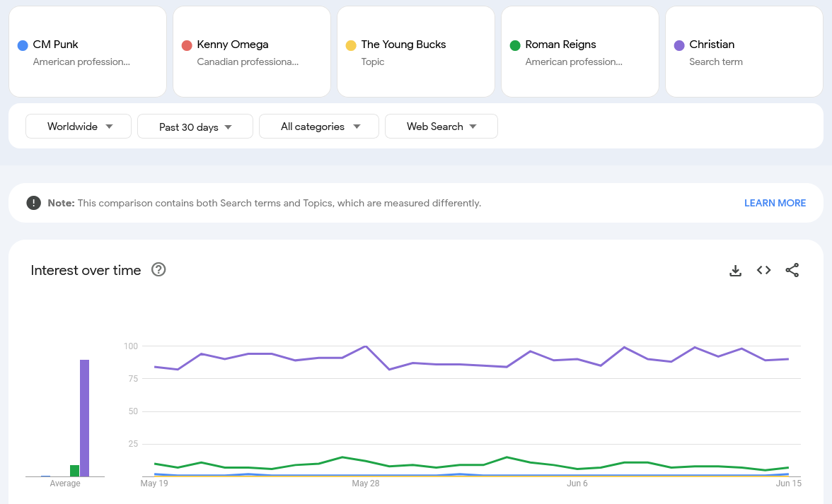This screenshot has width=832, height=504.
Task: Expand the Web Search type dropdown
Action: click(441, 127)
